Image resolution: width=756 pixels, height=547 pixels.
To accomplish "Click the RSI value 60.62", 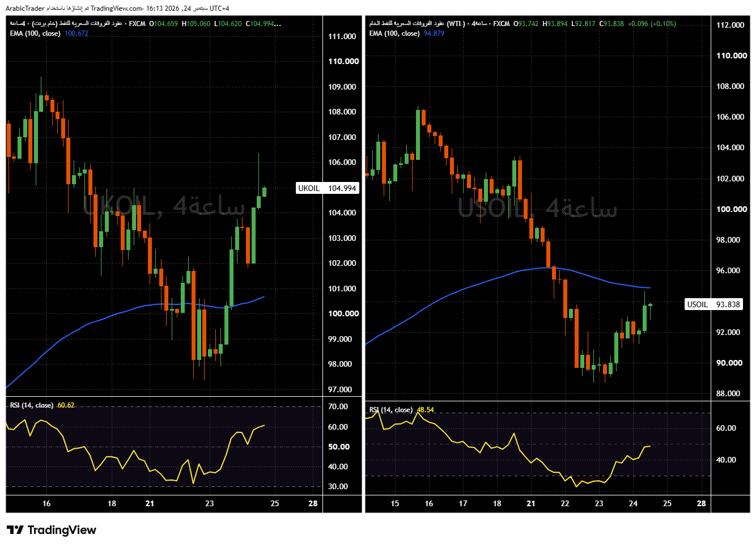I will pyautogui.click(x=66, y=405).
